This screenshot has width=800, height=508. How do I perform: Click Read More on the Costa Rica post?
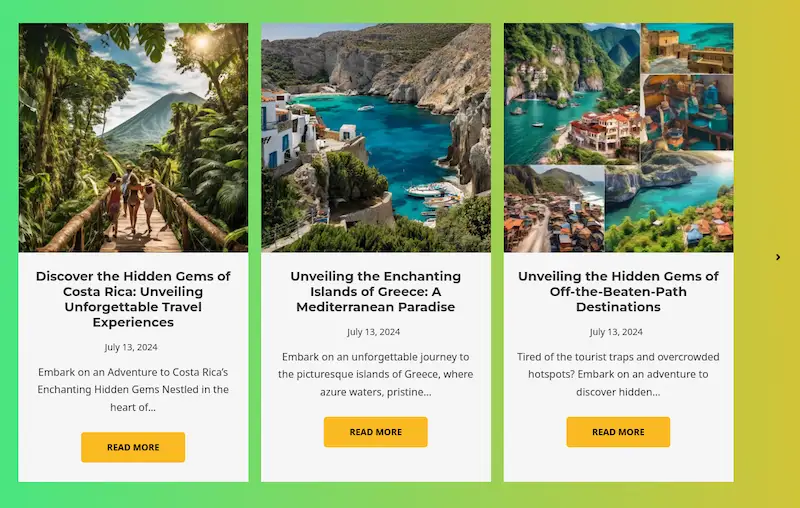pyautogui.click(x=133, y=447)
